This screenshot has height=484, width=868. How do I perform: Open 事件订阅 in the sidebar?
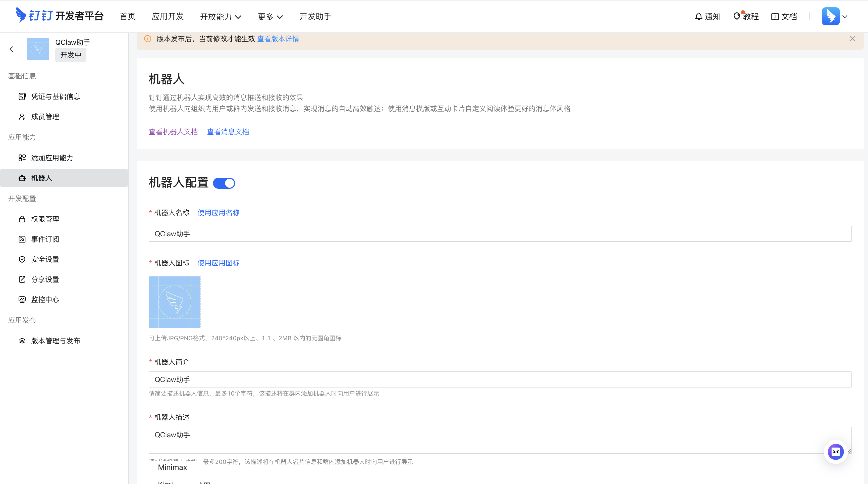coord(45,239)
